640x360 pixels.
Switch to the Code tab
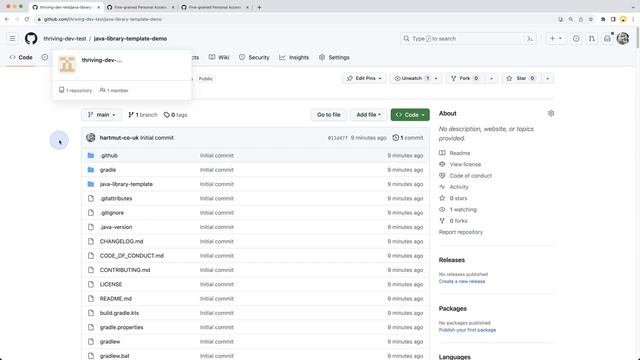21,58
